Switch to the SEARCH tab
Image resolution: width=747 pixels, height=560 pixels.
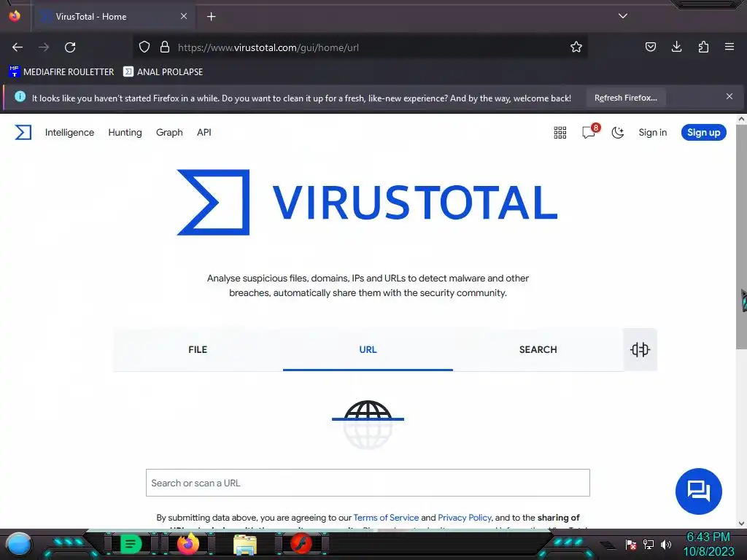pyautogui.click(x=538, y=349)
